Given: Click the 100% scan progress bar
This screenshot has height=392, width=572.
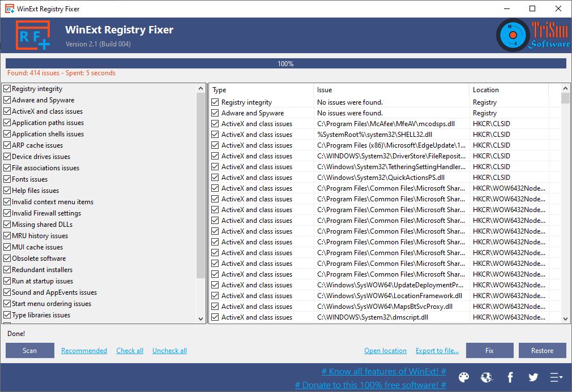Looking at the screenshot, I should (286, 63).
